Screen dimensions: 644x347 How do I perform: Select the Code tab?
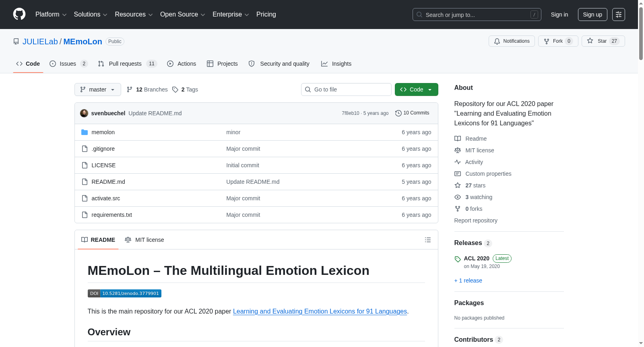point(28,64)
